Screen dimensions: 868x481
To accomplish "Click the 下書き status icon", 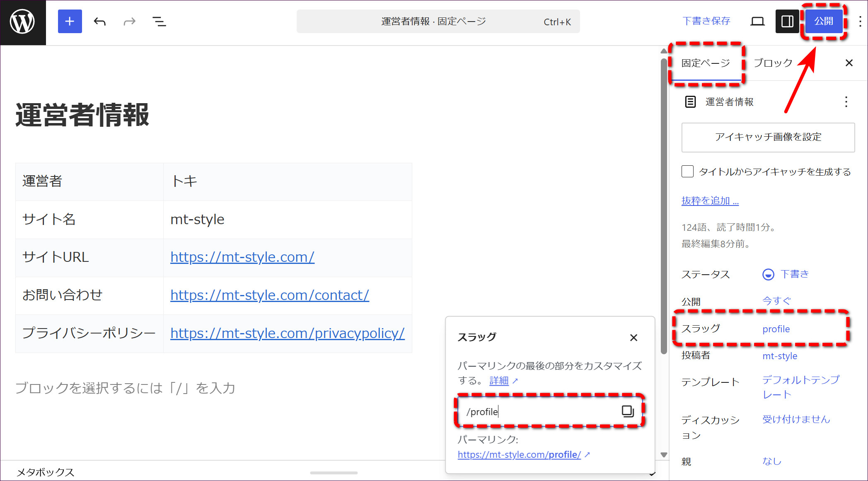I will pos(768,274).
